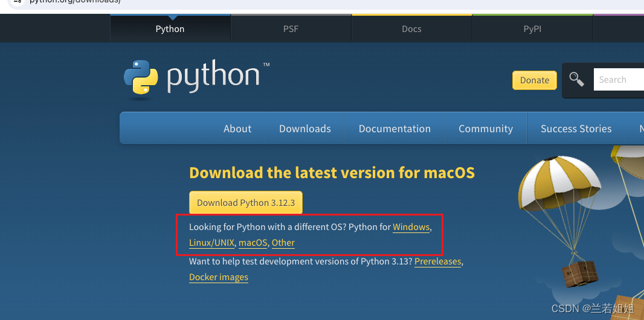Open the Other platforms link

[x=283, y=243]
